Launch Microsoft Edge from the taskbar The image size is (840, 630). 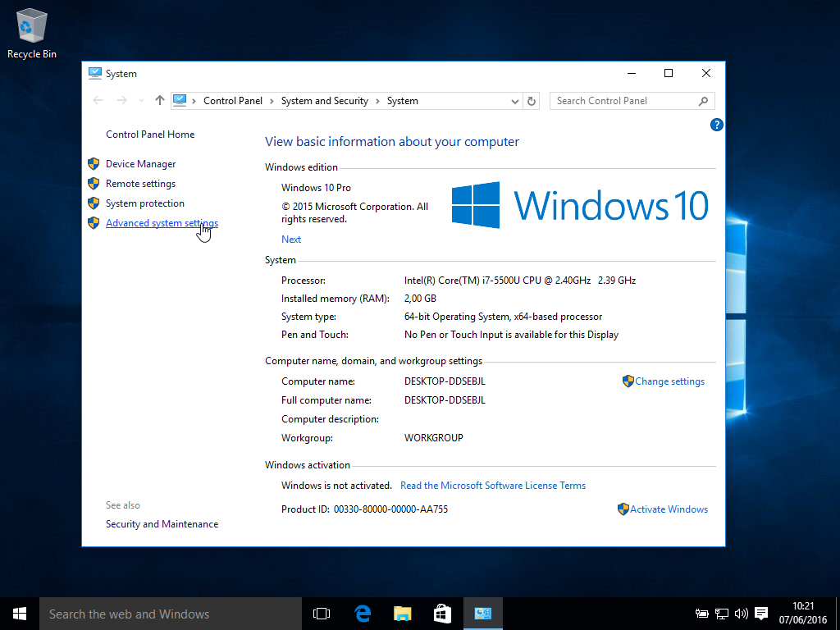click(363, 614)
